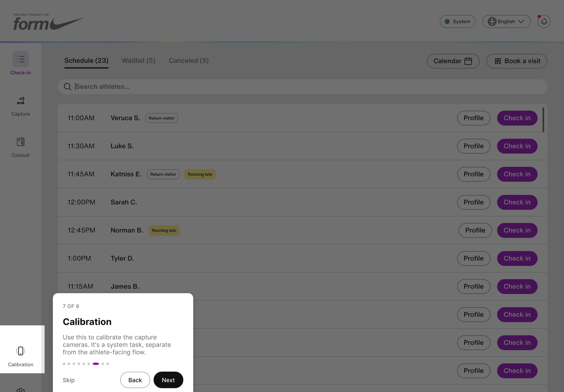
Task: Select the Sarah C. name
Action: point(124,202)
